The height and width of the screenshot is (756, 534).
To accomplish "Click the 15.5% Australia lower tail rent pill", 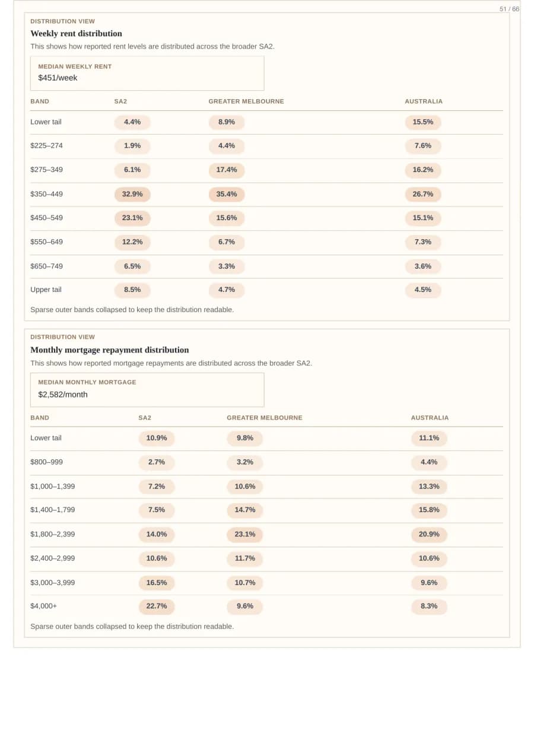I will pos(423,122).
